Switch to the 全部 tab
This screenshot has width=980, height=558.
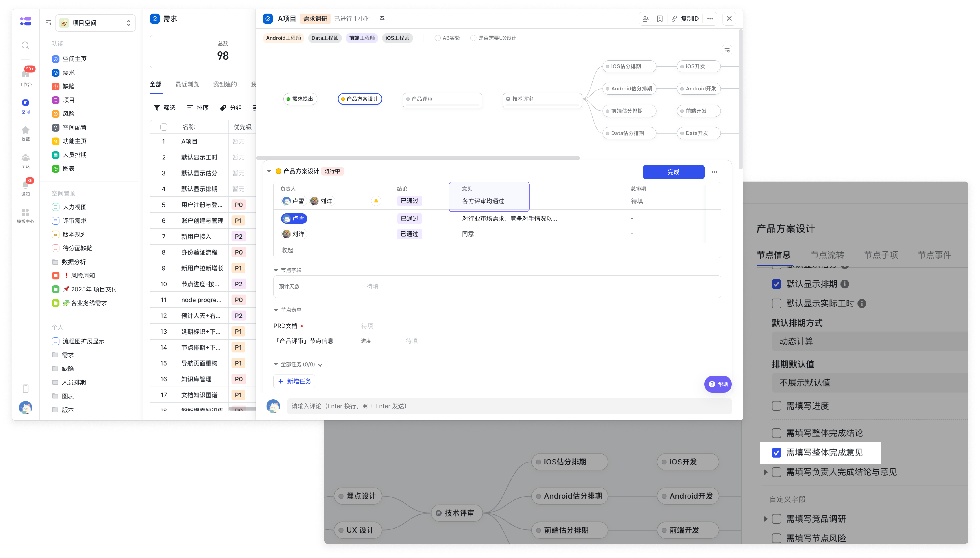coord(156,84)
